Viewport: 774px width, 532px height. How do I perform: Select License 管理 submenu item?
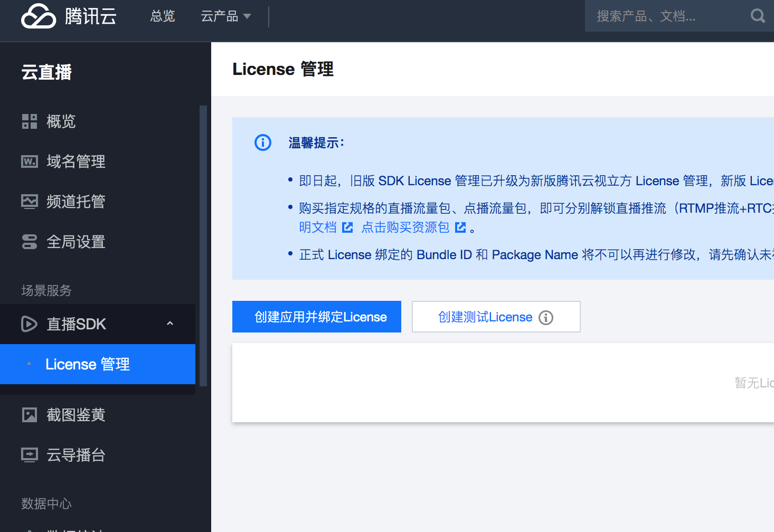(x=98, y=364)
